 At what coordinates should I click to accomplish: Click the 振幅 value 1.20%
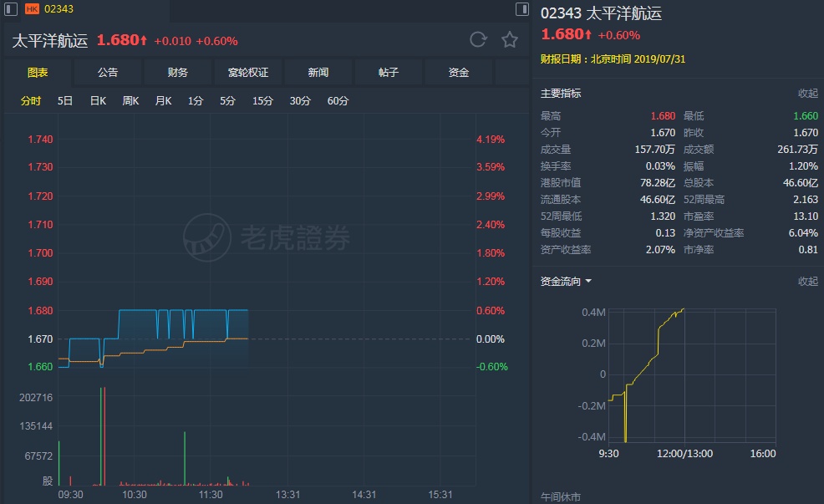coord(803,166)
